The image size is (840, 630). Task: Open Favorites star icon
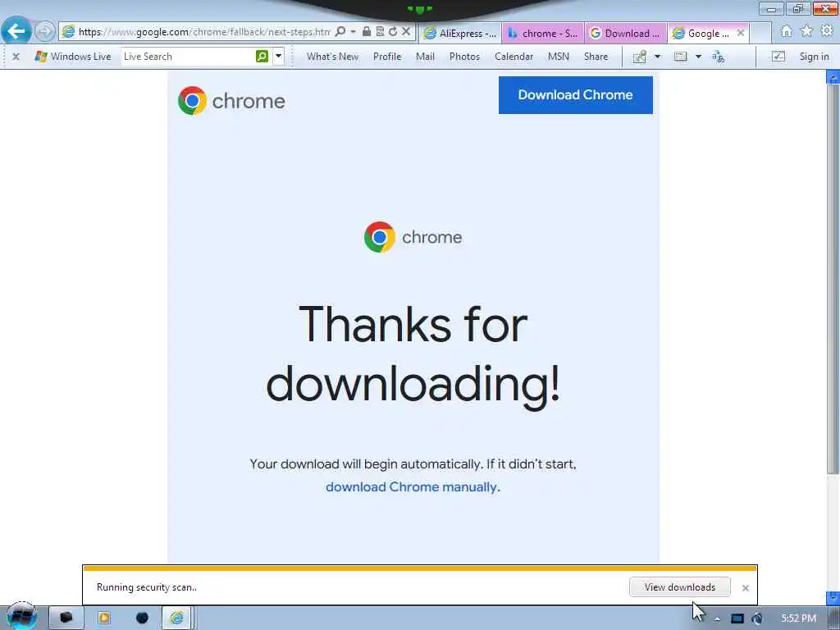807,32
